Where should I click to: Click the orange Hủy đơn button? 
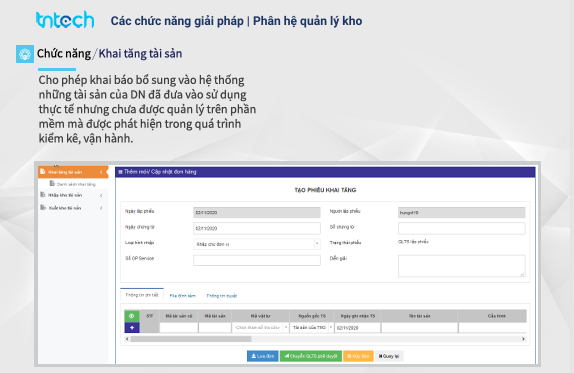pyautogui.click(x=358, y=356)
